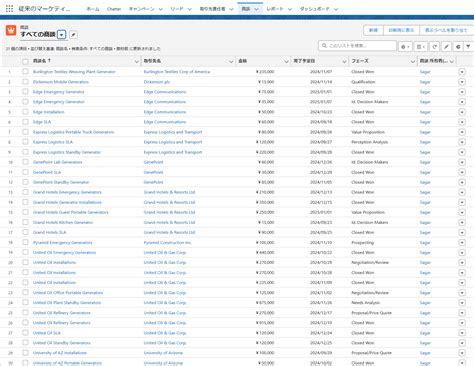
Task: Open row actions for Grand Hotels SLA
Action: pos(462,232)
